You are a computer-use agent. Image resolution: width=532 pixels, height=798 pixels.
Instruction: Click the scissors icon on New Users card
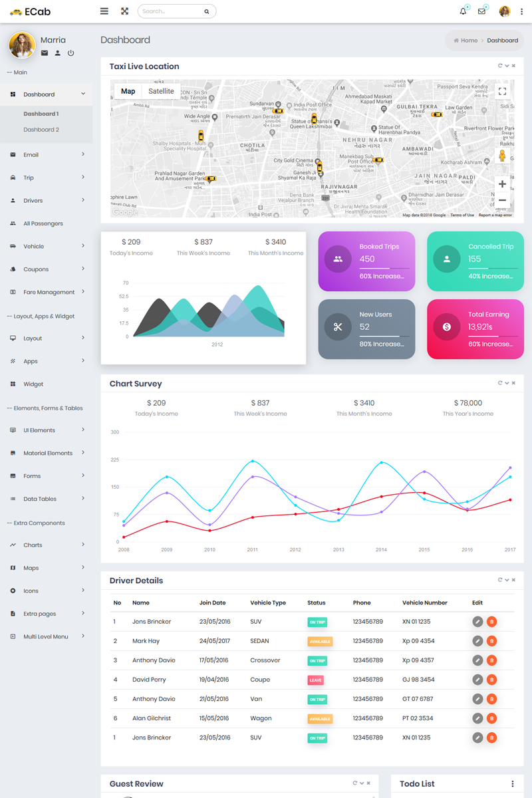(338, 327)
